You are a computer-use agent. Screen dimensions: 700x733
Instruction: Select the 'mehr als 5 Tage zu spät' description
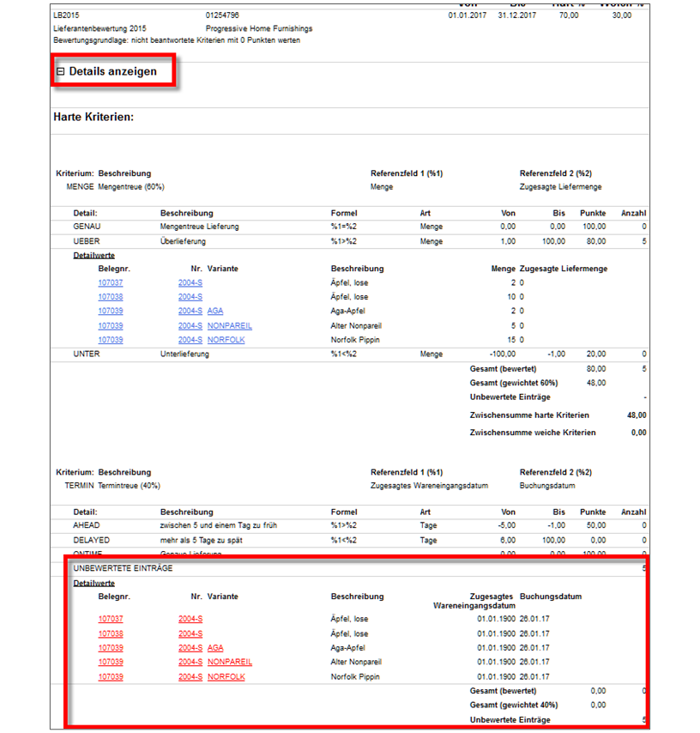pyautogui.click(x=202, y=541)
